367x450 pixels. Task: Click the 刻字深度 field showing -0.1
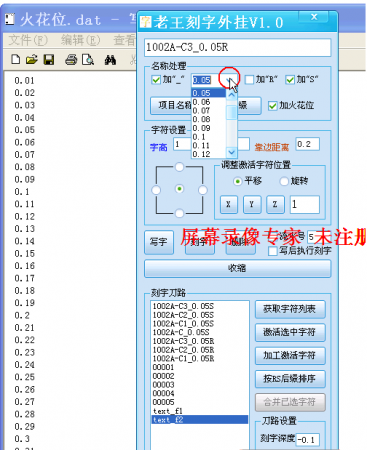tap(307, 440)
